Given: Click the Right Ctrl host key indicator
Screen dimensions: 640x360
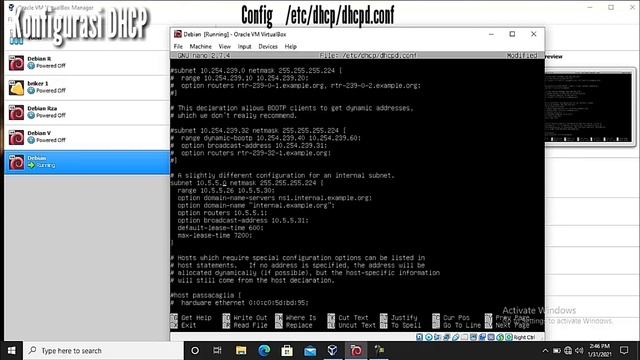Looking at the screenshot, I should point(524,337).
